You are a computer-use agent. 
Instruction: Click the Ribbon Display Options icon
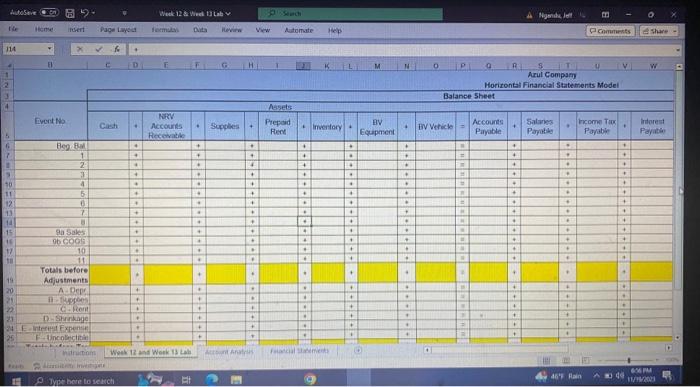click(605, 14)
